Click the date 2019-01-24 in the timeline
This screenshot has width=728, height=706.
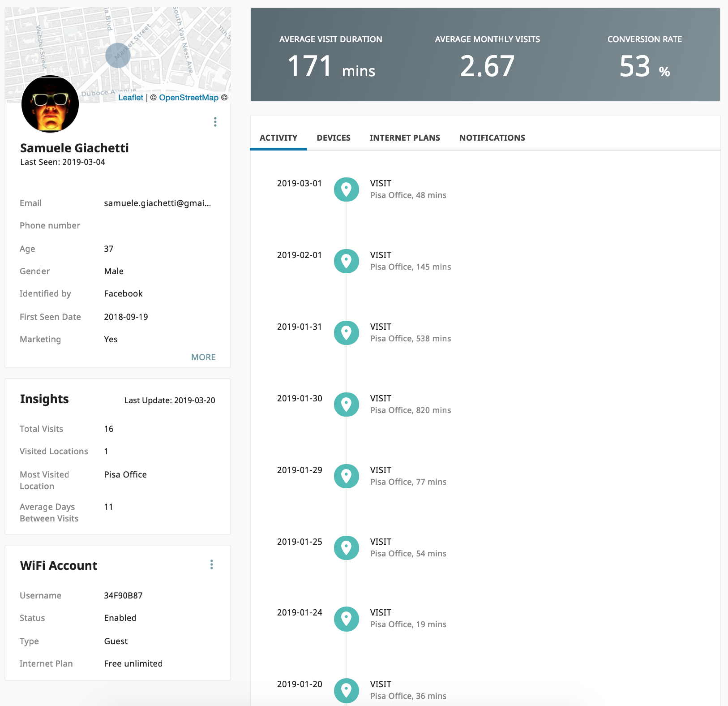click(300, 612)
